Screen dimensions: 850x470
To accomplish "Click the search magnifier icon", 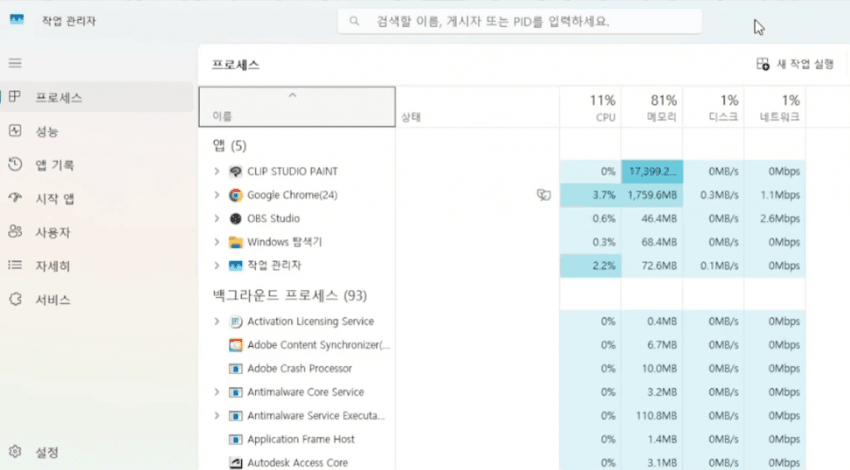I will click(x=354, y=21).
